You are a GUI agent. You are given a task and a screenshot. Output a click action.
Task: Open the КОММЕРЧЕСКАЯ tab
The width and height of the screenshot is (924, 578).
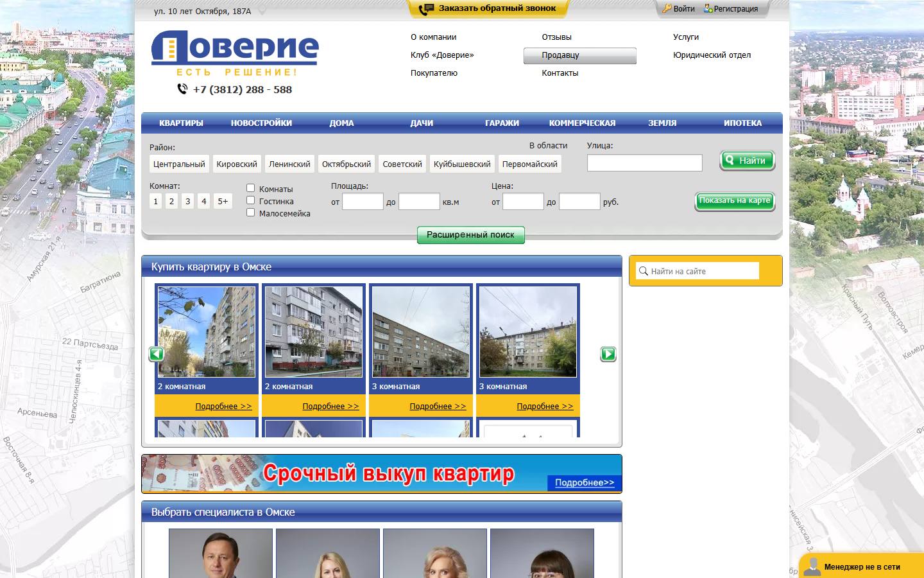click(583, 123)
